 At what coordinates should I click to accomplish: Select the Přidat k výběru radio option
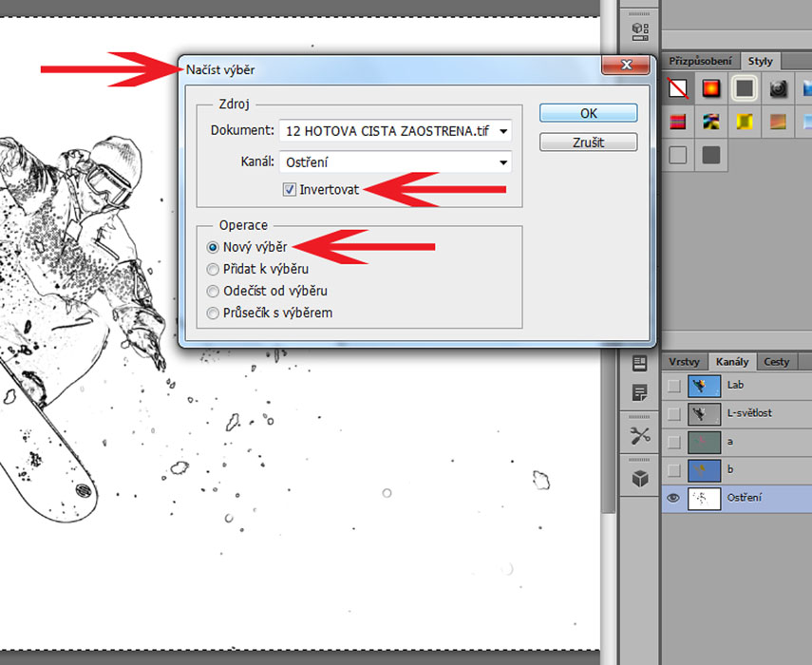coord(213,269)
